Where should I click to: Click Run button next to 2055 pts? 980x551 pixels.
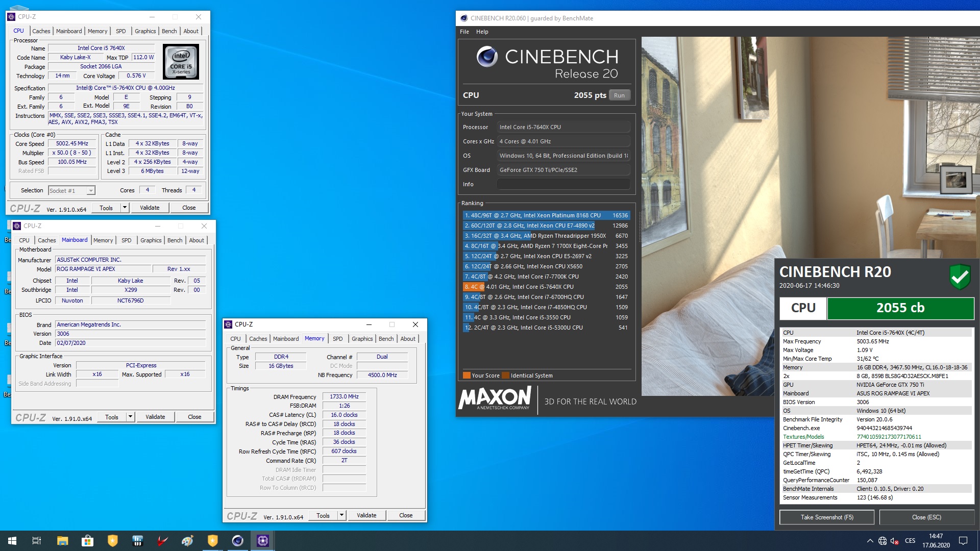(x=619, y=95)
